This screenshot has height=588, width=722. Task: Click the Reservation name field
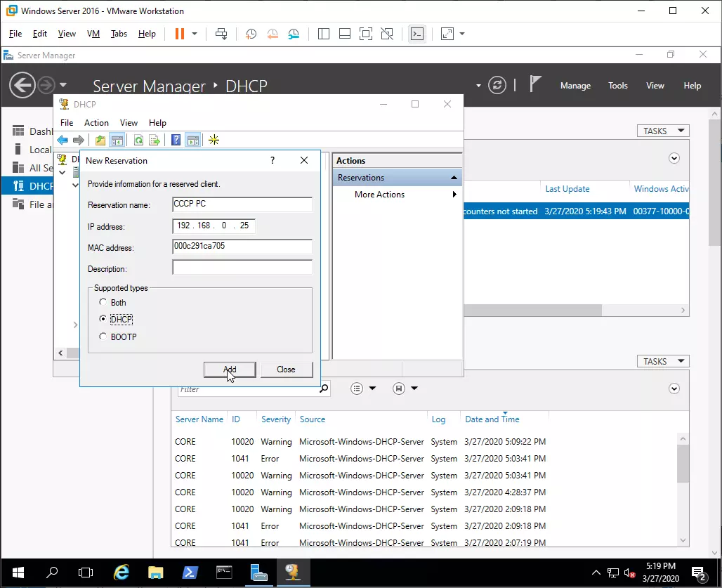click(x=242, y=204)
